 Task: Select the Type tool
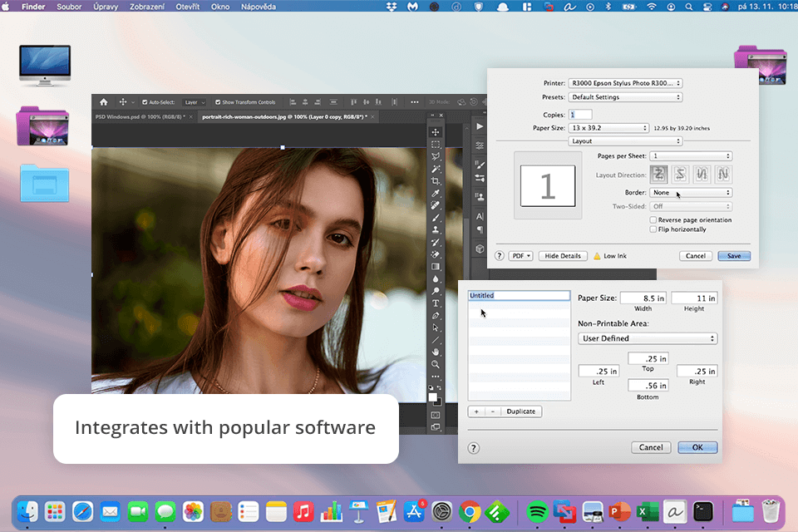click(x=436, y=303)
